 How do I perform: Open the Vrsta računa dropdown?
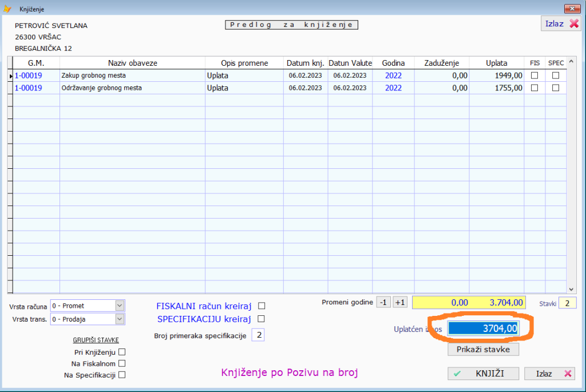pos(119,306)
